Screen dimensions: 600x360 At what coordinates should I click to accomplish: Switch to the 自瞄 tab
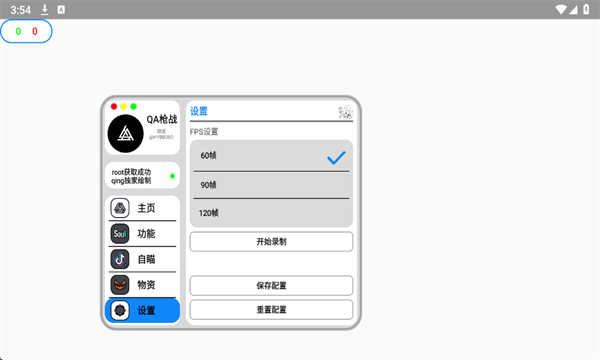142,259
